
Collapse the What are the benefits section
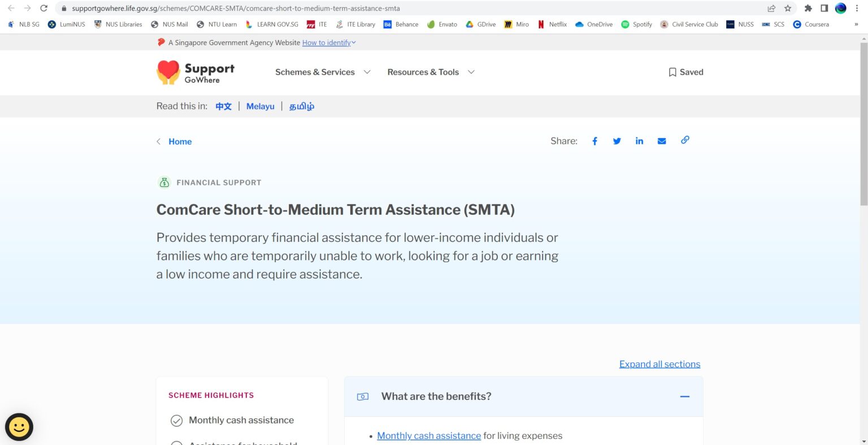click(x=685, y=396)
